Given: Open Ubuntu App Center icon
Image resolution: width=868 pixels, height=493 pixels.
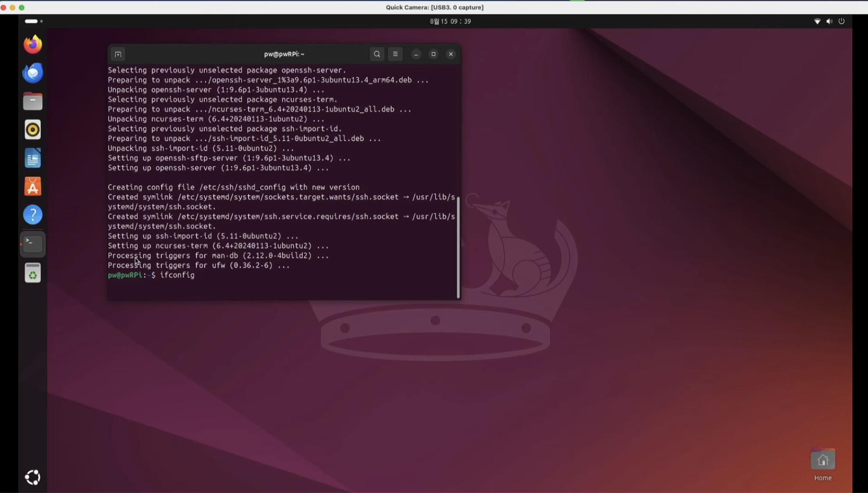Looking at the screenshot, I should point(33,187).
